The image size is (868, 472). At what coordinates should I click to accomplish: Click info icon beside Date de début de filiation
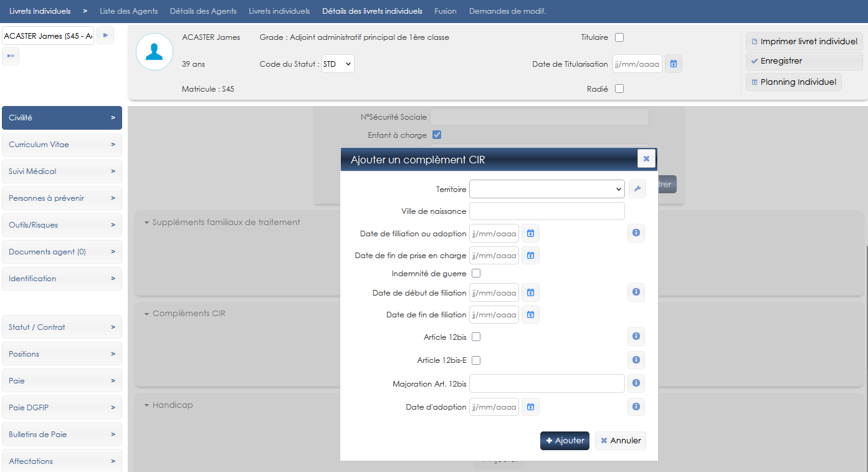(636, 292)
